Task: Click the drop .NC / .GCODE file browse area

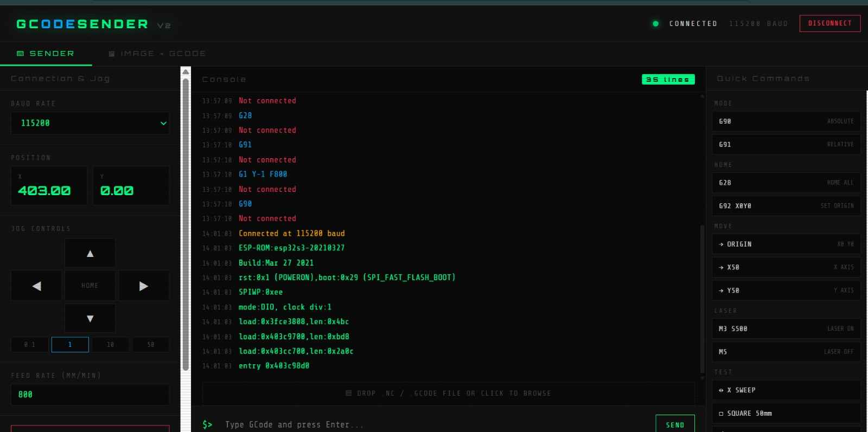Action: pos(448,393)
